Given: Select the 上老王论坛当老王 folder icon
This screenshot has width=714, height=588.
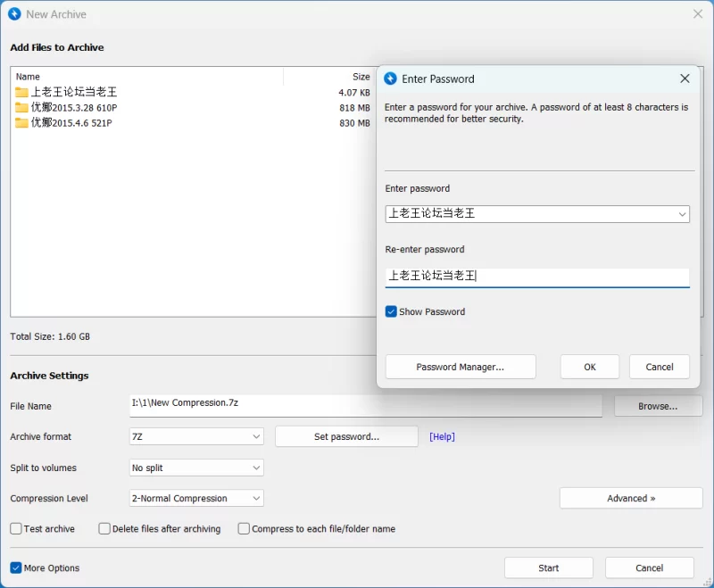Looking at the screenshot, I should [21, 93].
